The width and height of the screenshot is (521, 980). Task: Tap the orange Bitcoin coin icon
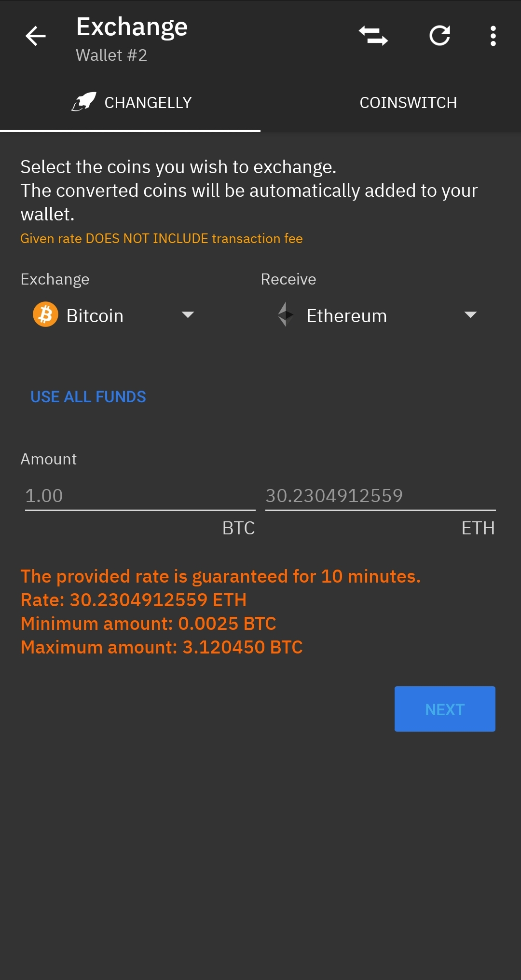point(45,315)
